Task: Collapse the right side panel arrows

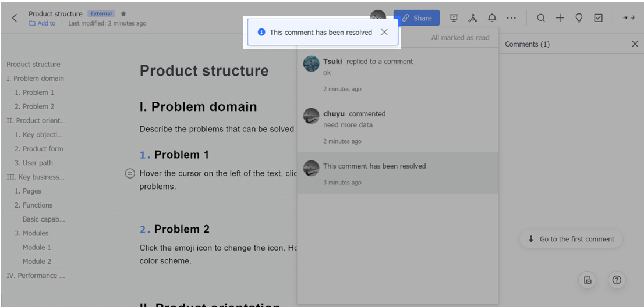Action: point(628,18)
